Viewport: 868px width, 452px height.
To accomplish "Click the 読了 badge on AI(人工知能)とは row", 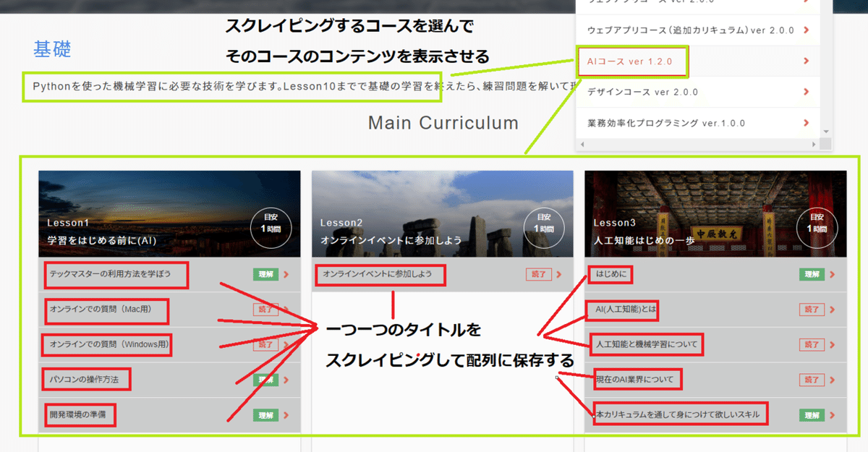I will point(812,310).
